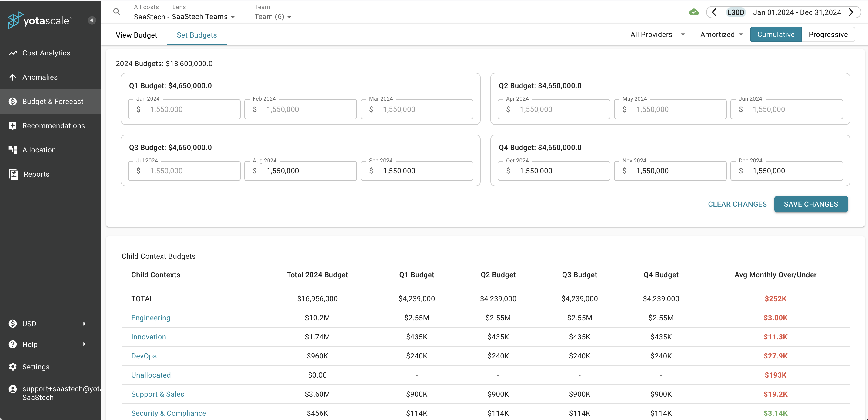The image size is (868, 420).
Task: Click the Dec 2024 budget input field
Action: click(x=786, y=171)
